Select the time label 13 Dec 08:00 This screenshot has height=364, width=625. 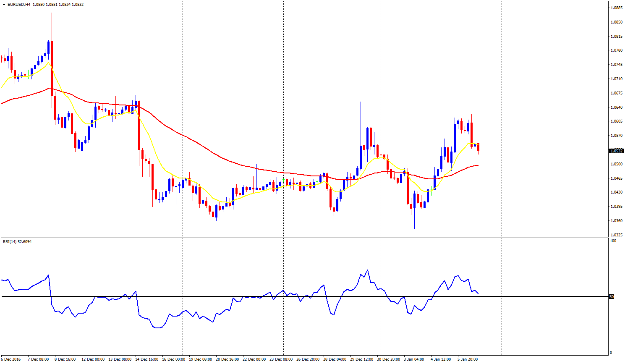[x=120, y=359]
